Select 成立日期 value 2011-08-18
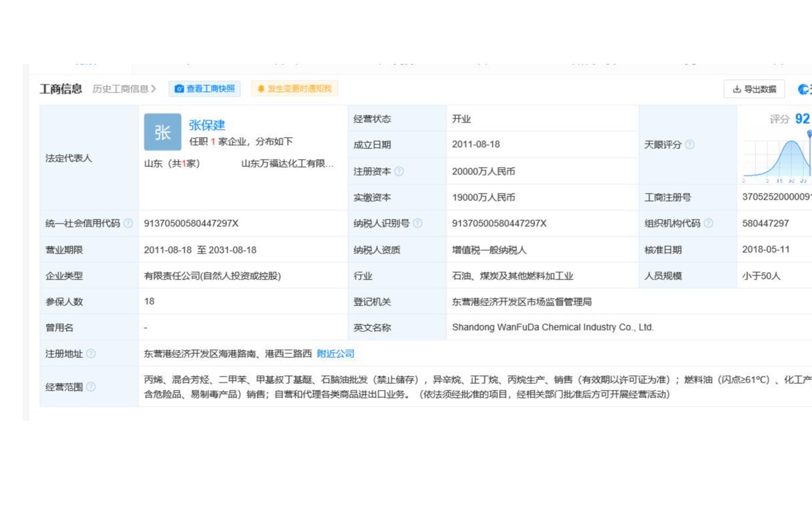Viewport: 812px width, 507px height. coord(476,144)
